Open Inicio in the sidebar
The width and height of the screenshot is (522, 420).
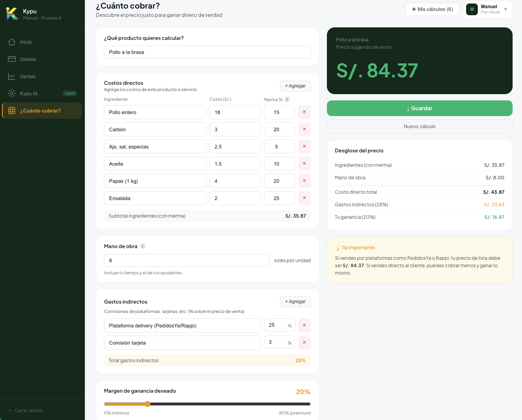[42, 42]
